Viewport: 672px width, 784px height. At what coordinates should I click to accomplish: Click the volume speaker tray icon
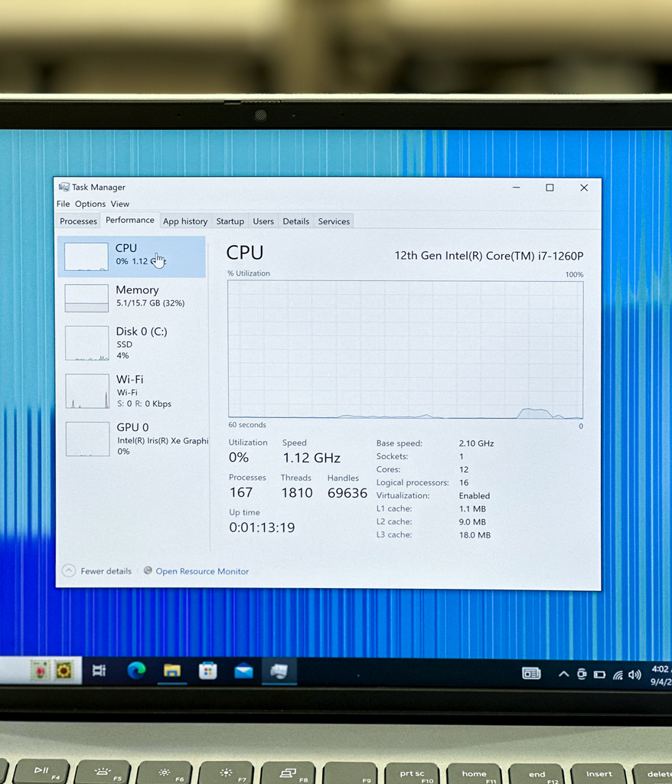(x=634, y=675)
